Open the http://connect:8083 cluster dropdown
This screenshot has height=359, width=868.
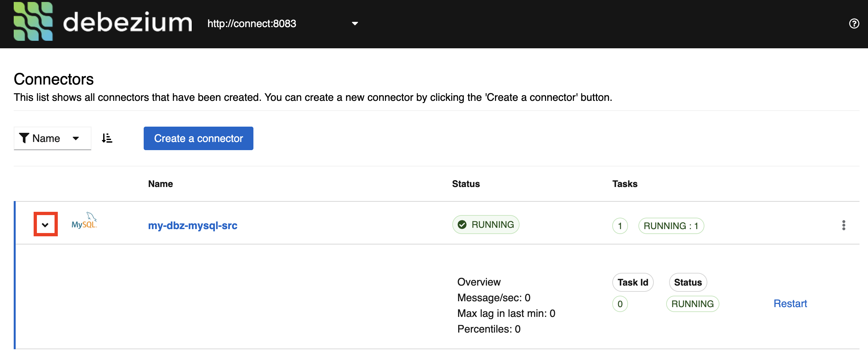[x=355, y=23]
